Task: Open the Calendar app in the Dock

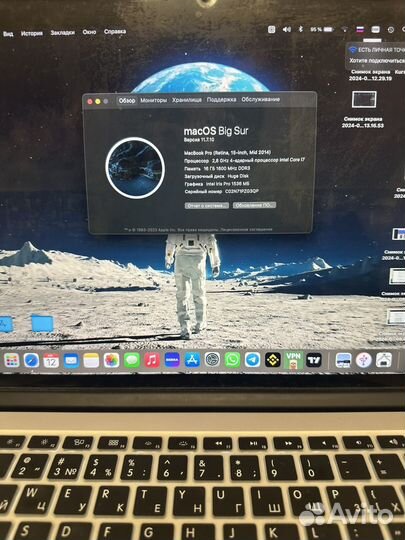Action: [51, 361]
